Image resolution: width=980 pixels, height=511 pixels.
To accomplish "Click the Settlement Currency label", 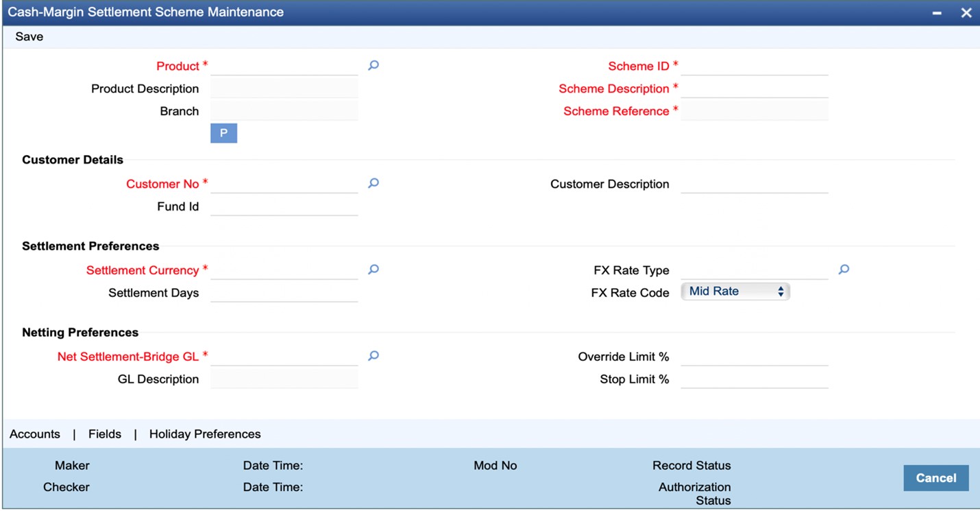I will click(143, 271).
